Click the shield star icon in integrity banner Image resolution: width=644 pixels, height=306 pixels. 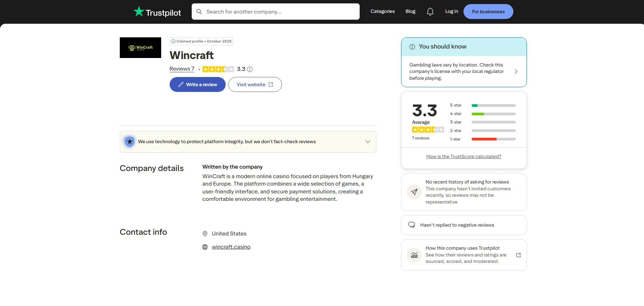[130, 141]
